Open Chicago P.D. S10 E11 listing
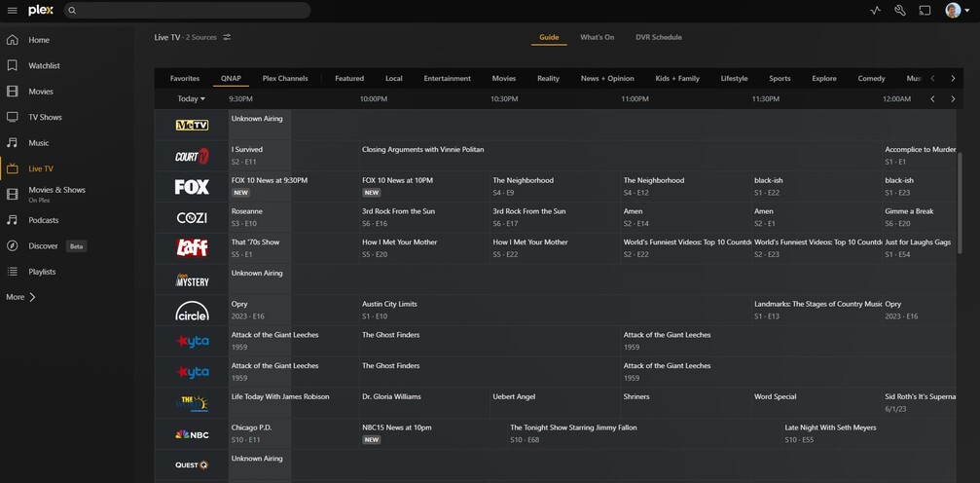The image size is (980, 483). (x=293, y=434)
